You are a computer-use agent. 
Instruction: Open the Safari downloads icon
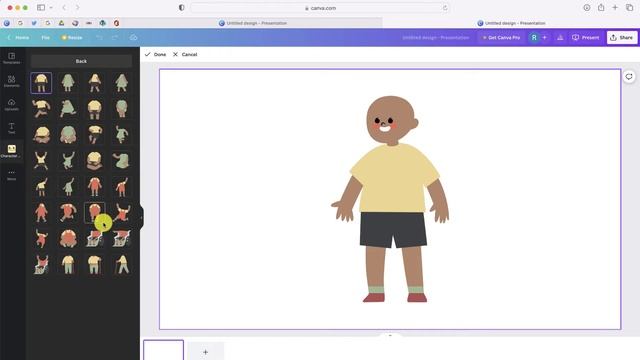(x=587, y=8)
